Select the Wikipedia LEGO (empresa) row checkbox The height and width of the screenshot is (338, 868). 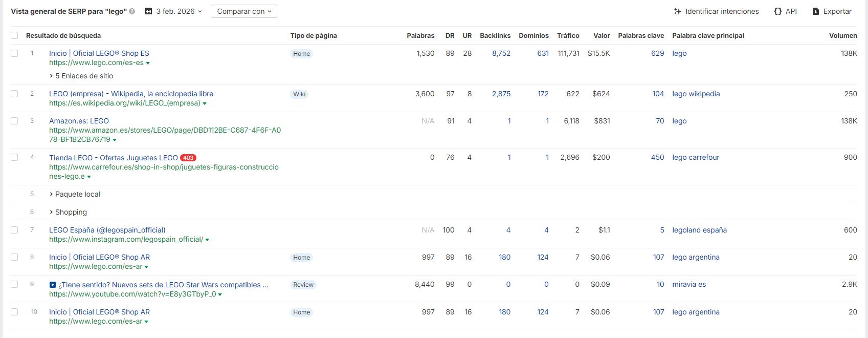(14, 94)
